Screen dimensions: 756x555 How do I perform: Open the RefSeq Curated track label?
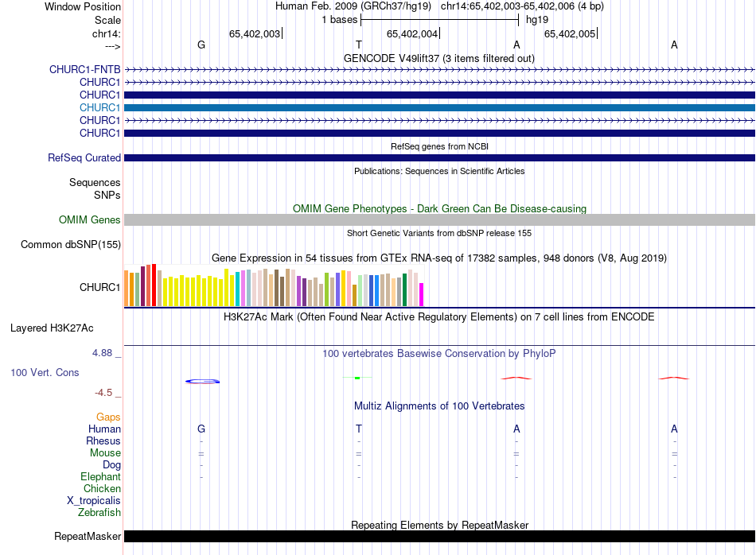coord(84,157)
